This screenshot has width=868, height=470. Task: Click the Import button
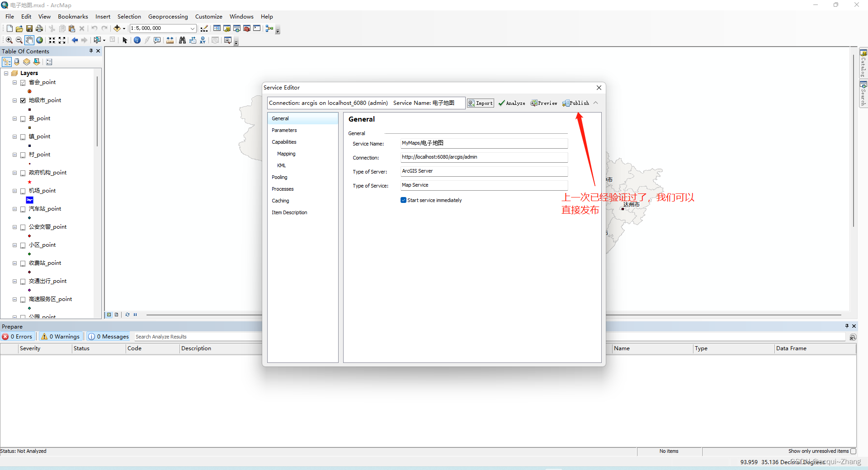point(480,103)
